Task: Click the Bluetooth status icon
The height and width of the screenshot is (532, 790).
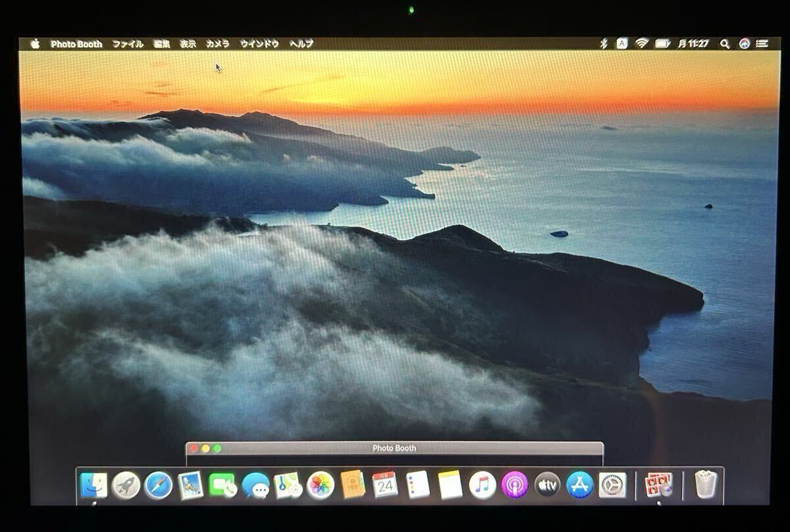Action: (x=603, y=43)
